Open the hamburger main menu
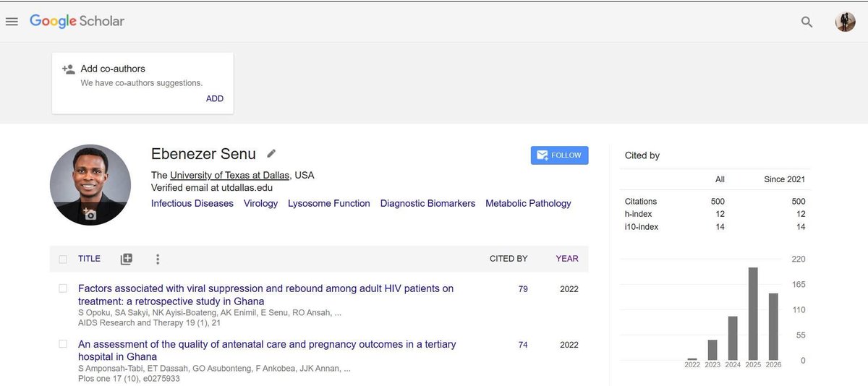The height and width of the screenshot is (386, 868). pos(11,22)
